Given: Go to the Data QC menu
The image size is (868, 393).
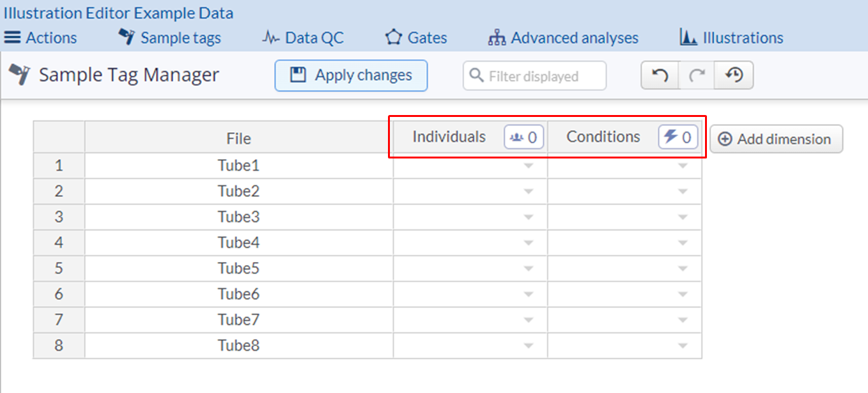Looking at the screenshot, I should [303, 38].
